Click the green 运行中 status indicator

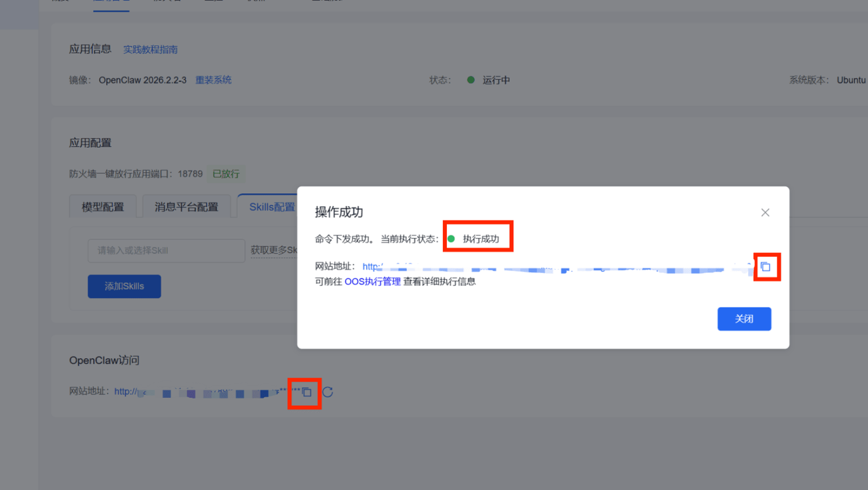point(471,80)
